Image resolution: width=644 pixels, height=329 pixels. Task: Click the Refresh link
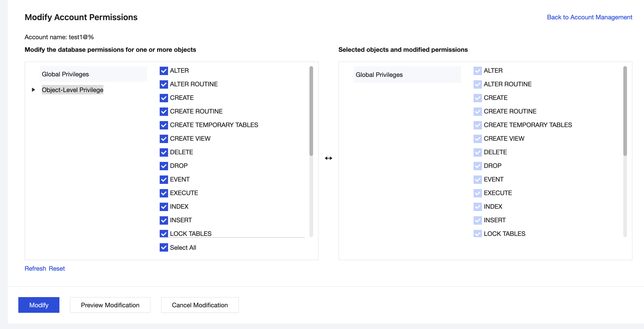click(x=35, y=269)
